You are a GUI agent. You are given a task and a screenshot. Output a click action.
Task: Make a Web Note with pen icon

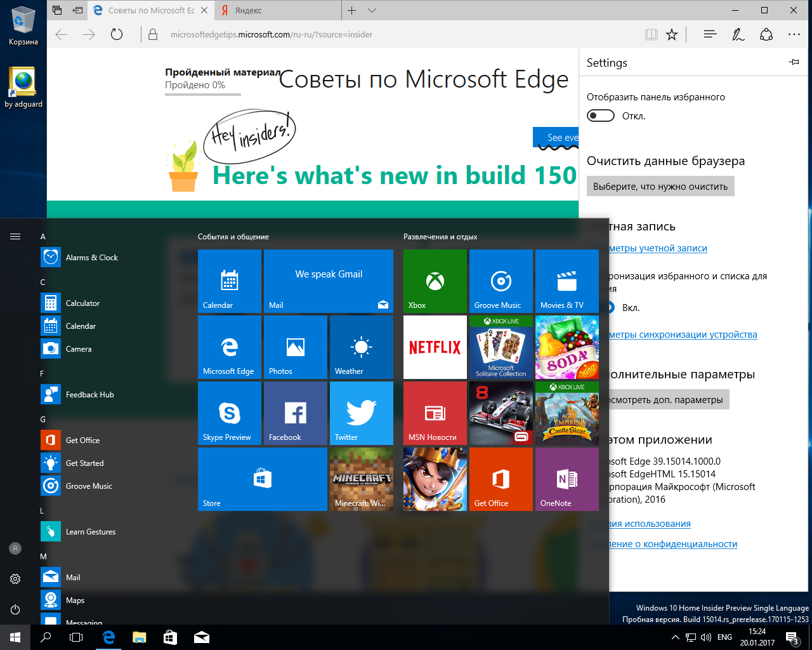coord(738,35)
